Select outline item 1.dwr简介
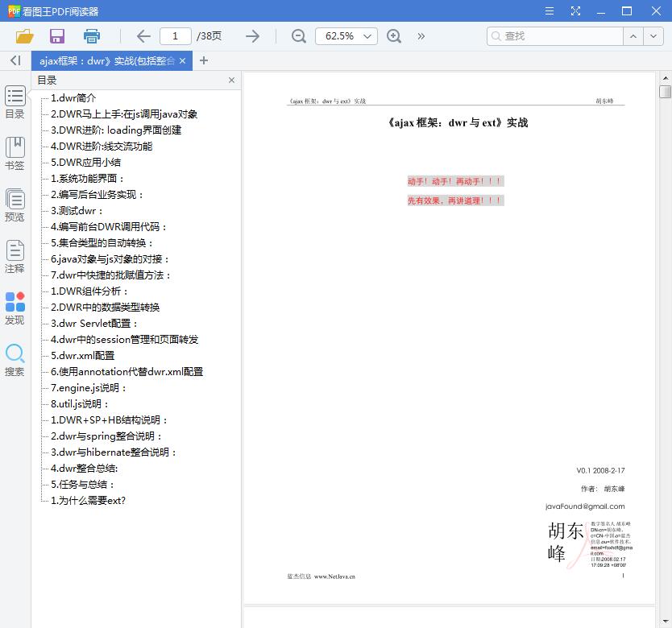The image size is (672, 628). point(73,98)
